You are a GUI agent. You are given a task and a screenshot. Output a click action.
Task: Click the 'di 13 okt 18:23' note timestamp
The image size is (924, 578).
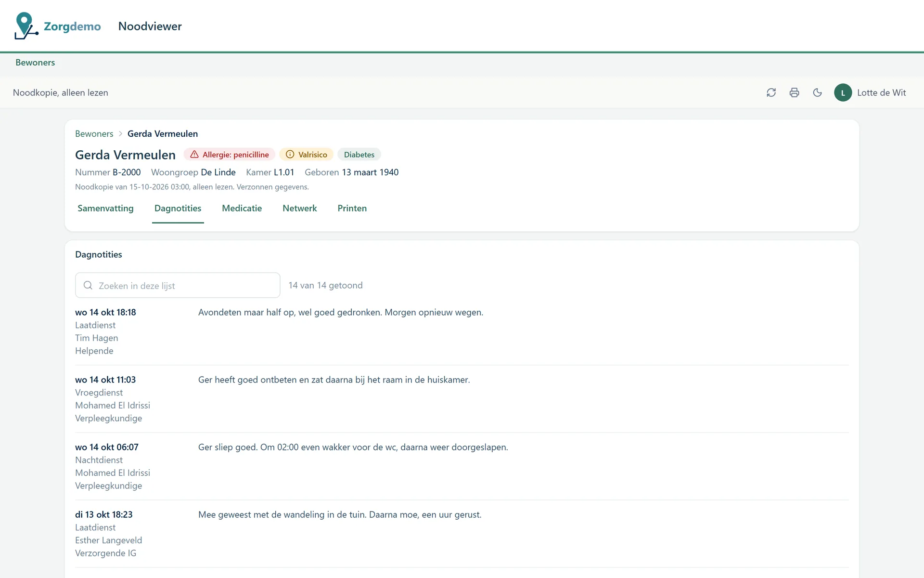(104, 514)
